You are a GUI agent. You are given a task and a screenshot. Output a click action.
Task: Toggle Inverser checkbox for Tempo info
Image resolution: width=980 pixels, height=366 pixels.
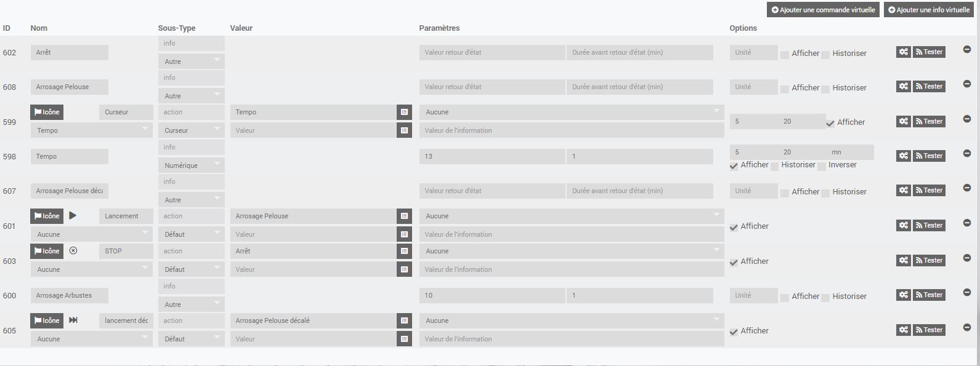point(822,167)
